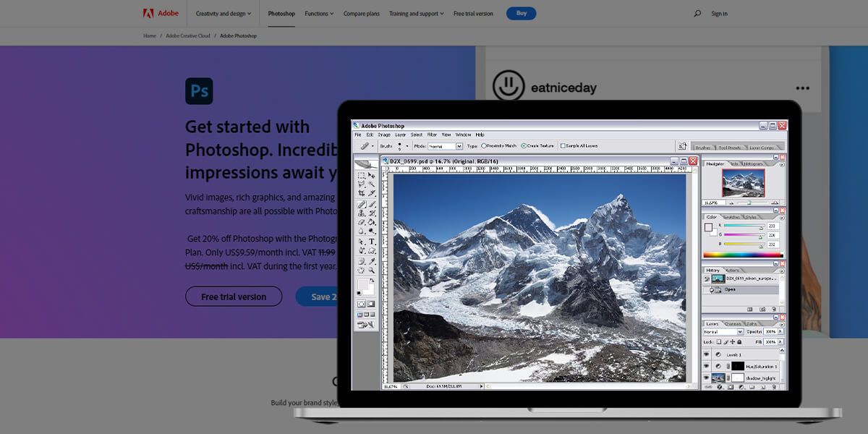The height and width of the screenshot is (434, 868).
Task: Select the Crop tool
Action: [362, 193]
